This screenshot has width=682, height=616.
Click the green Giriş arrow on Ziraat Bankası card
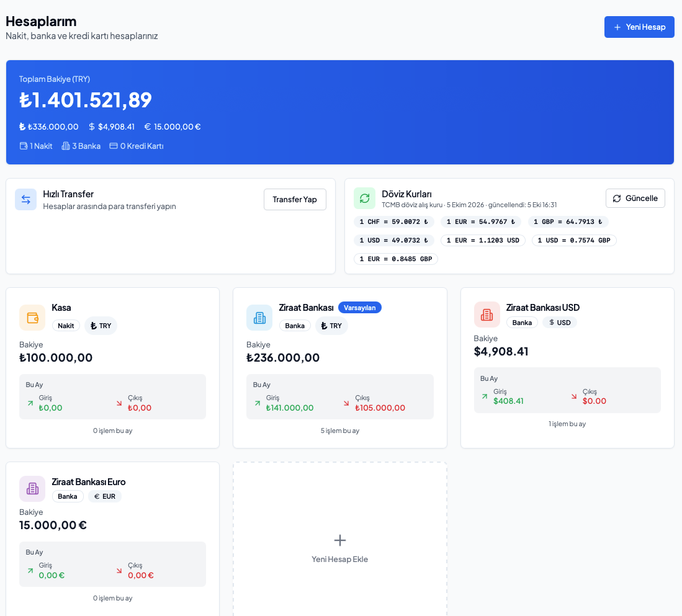[258, 403]
